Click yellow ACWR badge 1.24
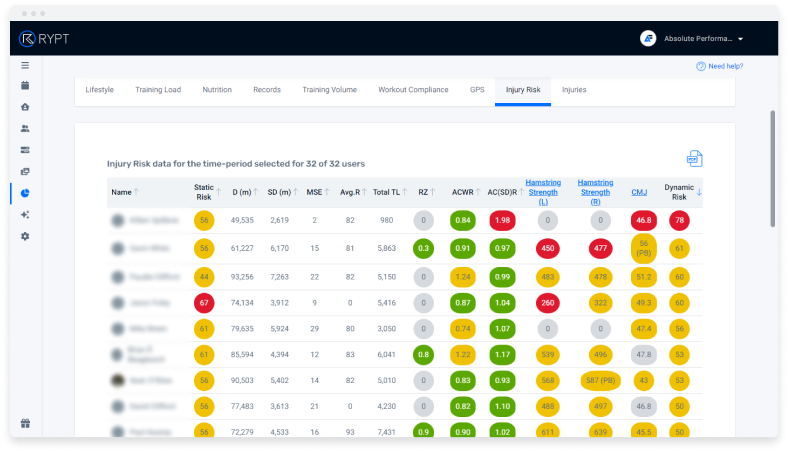The image size is (789, 453). coord(462,277)
